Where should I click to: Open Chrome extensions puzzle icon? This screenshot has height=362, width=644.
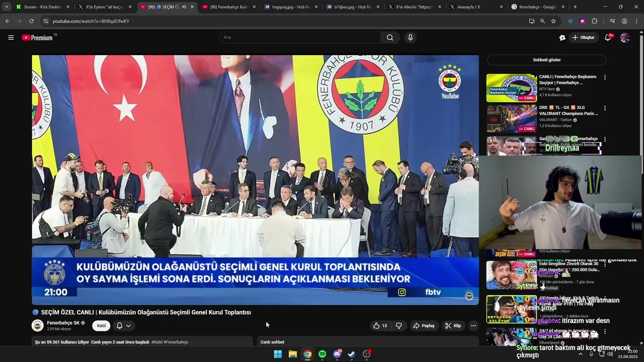(595, 21)
